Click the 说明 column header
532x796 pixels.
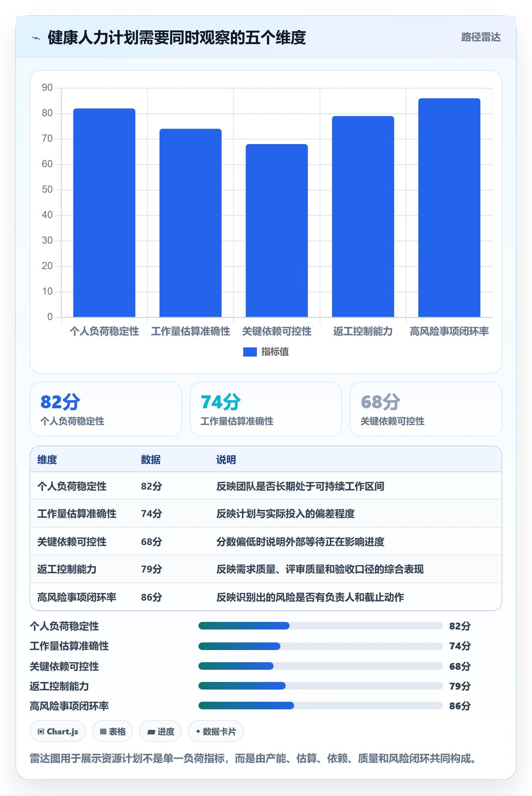tap(226, 460)
